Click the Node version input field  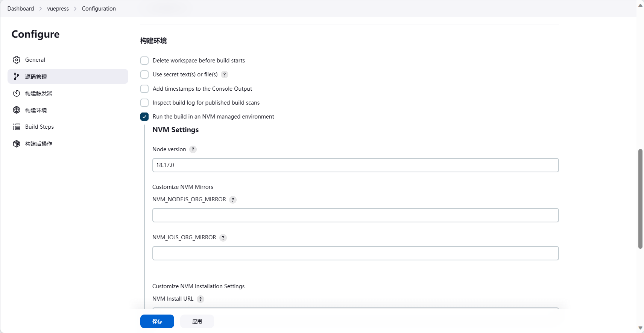355,165
